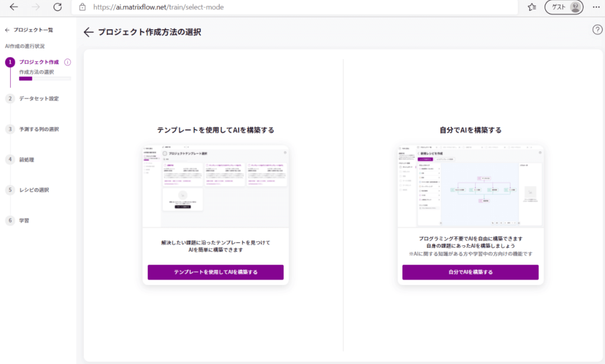This screenshot has width=605, height=364.
Task: Reload the page with the refresh icon
Action: point(57,7)
